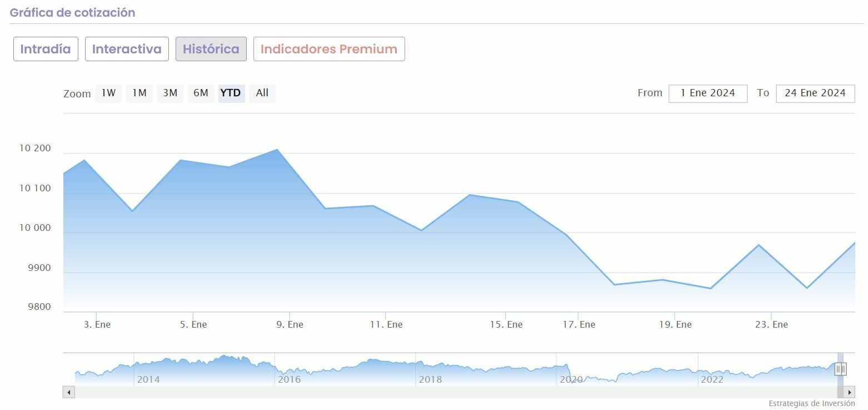This screenshot has height=410, width=868.
Task: Select the YTD zoom option
Action: [231, 93]
